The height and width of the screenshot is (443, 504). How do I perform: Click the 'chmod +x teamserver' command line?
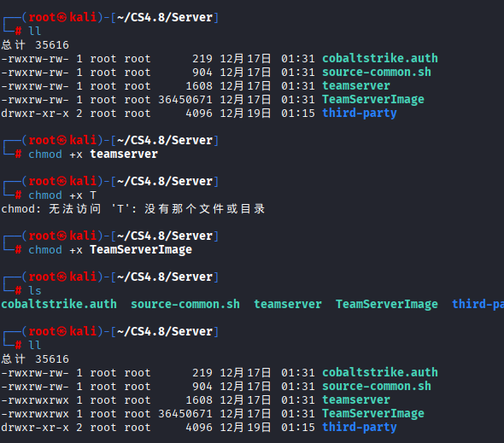tap(93, 154)
